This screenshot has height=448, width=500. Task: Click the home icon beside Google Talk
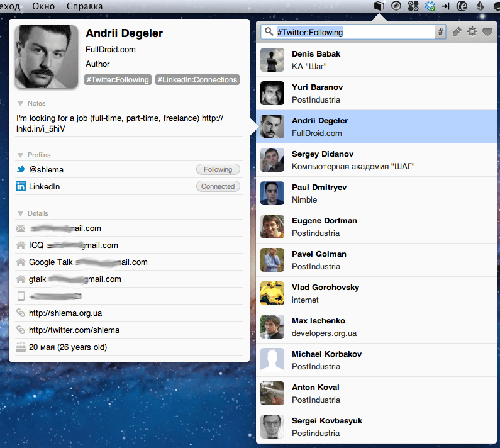(x=21, y=262)
